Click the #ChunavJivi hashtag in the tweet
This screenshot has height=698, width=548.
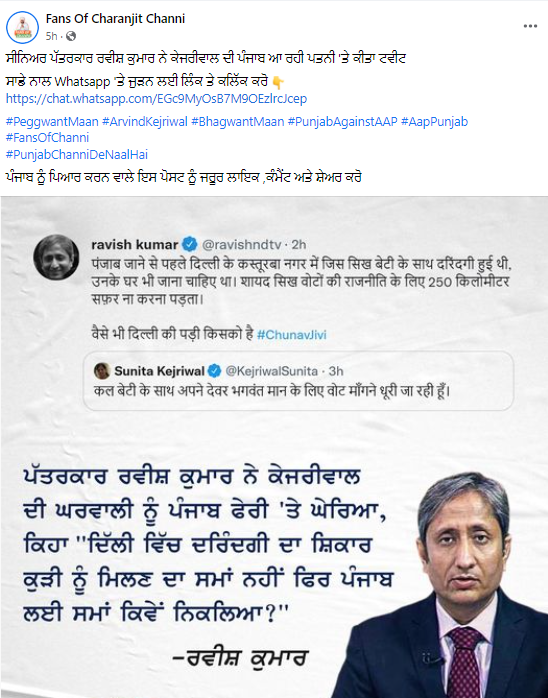click(292, 335)
